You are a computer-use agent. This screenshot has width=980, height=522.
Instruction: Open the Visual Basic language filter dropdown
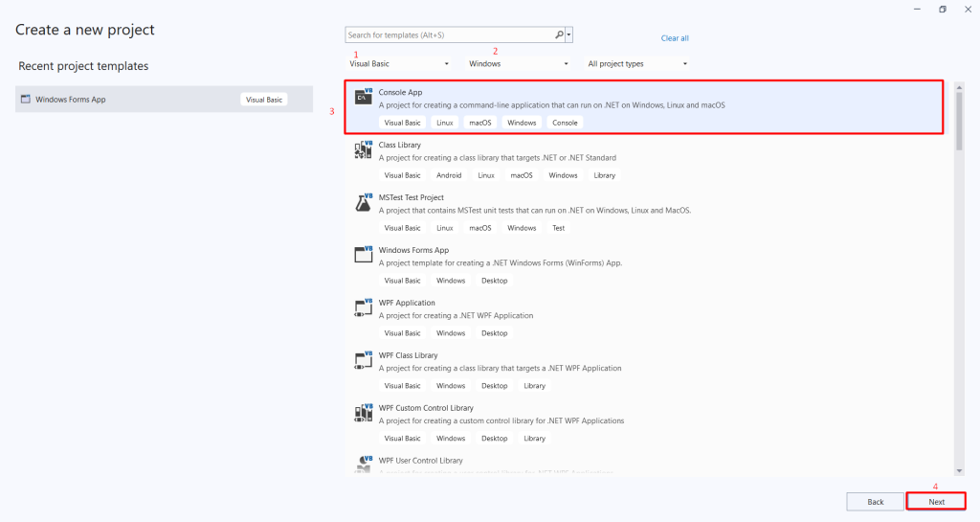point(399,64)
